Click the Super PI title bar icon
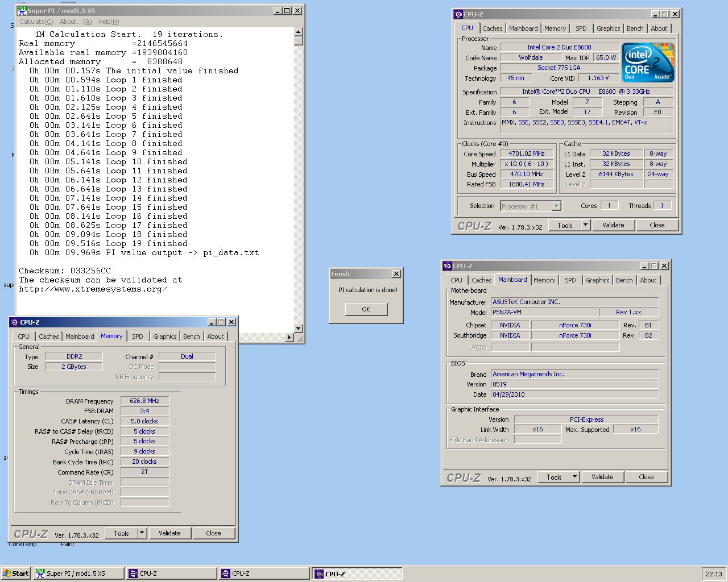This screenshot has width=728, height=582. (22, 10)
